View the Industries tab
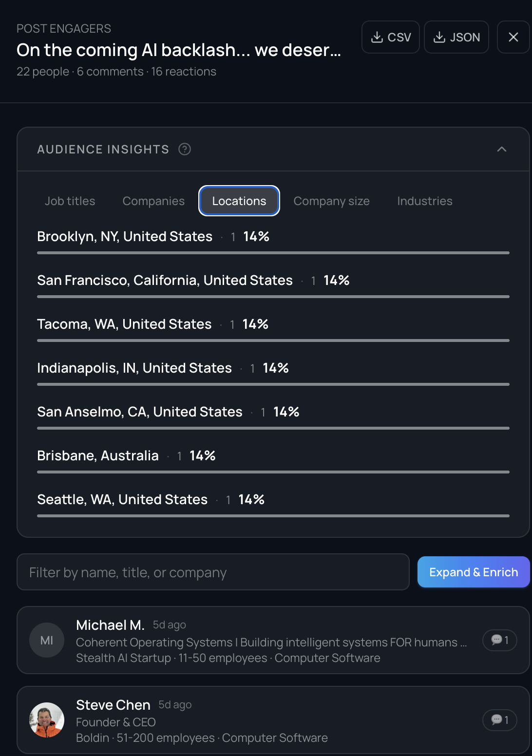The height and width of the screenshot is (756, 532). [x=424, y=201]
